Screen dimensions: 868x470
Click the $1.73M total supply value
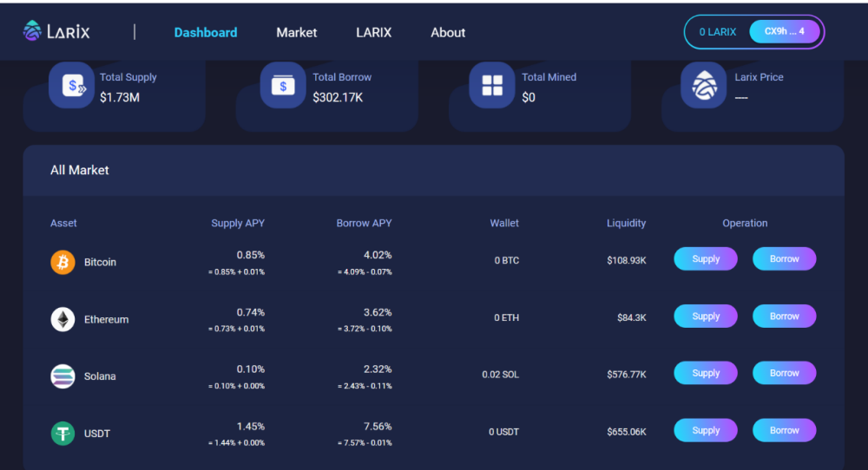coord(120,98)
